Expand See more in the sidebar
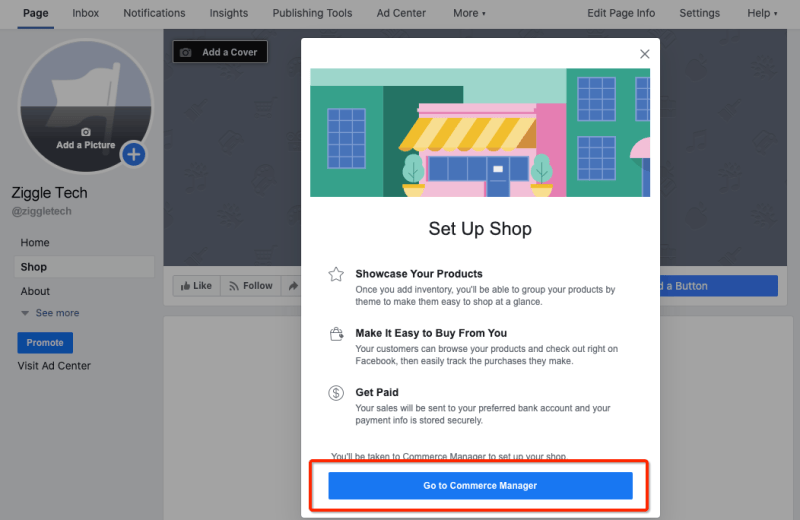This screenshot has height=520, width=800. click(x=50, y=313)
